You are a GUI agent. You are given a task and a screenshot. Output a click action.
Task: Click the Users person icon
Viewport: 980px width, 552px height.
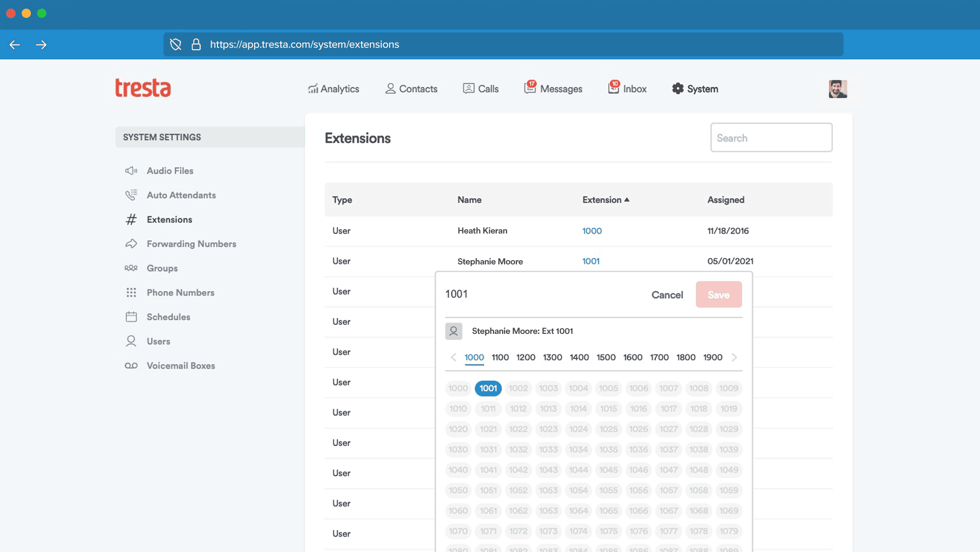tap(131, 341)
